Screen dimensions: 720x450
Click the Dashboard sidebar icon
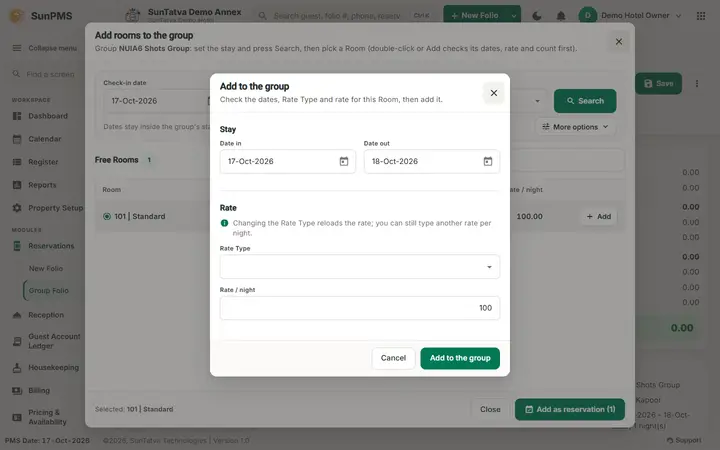coord(17,116)
